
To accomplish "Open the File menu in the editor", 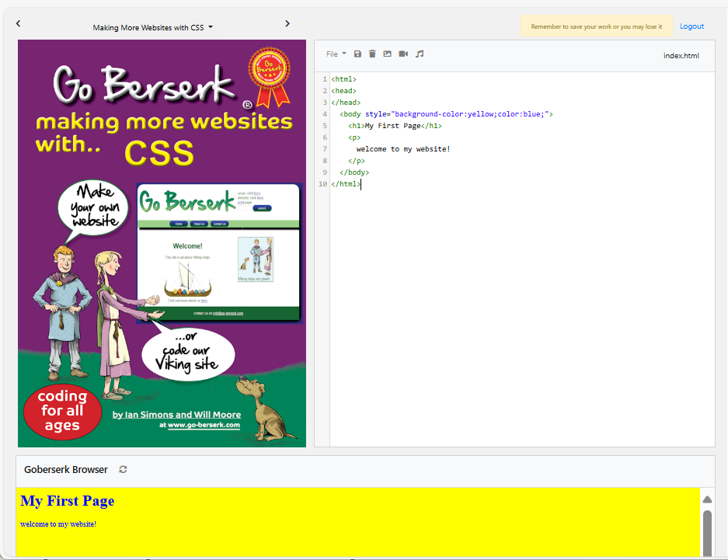I will coord(336,54).
